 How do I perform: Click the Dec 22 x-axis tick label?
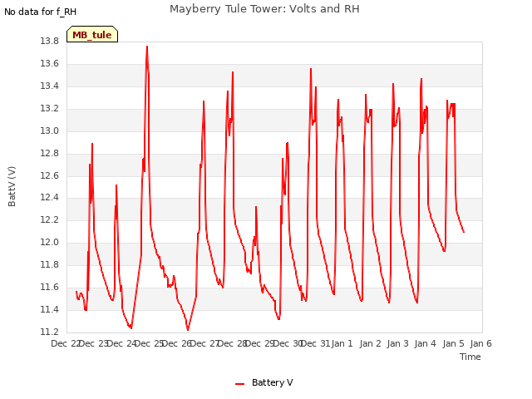[66, 343]
